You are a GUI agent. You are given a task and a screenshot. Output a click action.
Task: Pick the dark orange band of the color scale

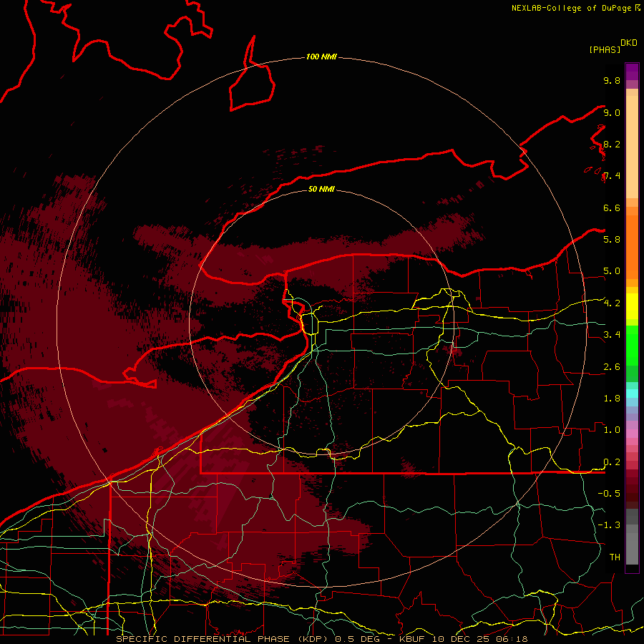632,248
